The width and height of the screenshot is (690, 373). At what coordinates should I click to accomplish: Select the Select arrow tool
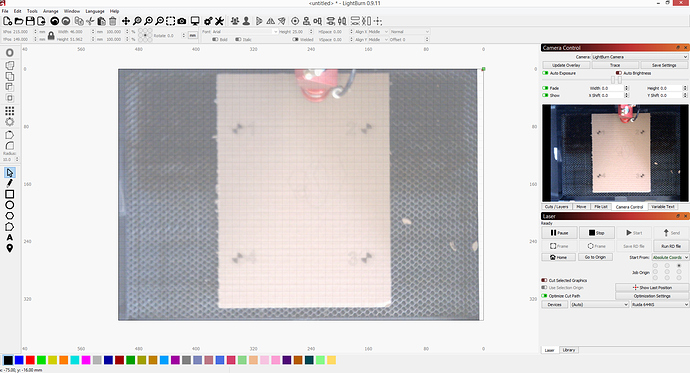pos(9,172)
